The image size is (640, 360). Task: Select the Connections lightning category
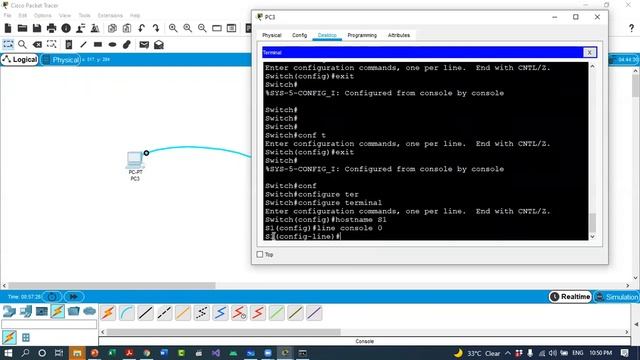click(x=58, y=311)
